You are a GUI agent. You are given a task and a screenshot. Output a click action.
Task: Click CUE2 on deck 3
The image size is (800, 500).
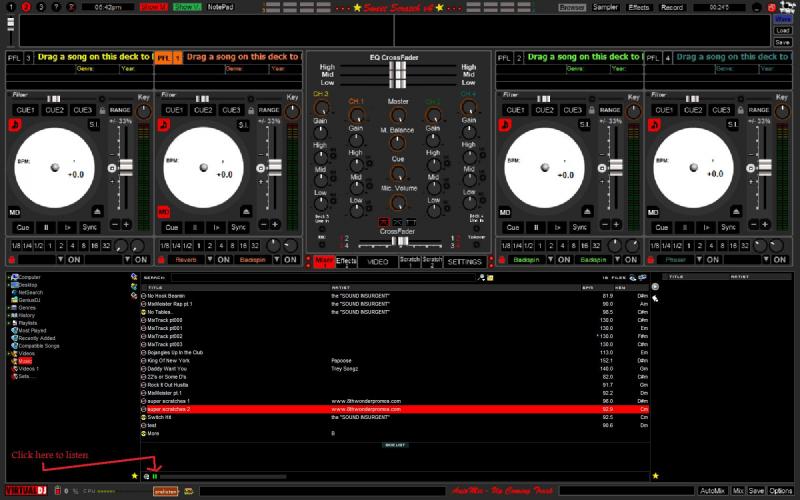54,110
